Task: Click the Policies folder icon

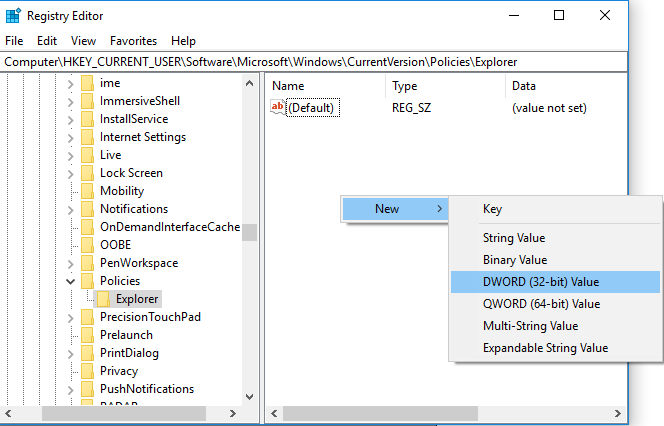Action: pyautogui.click(x=87, y=281)
